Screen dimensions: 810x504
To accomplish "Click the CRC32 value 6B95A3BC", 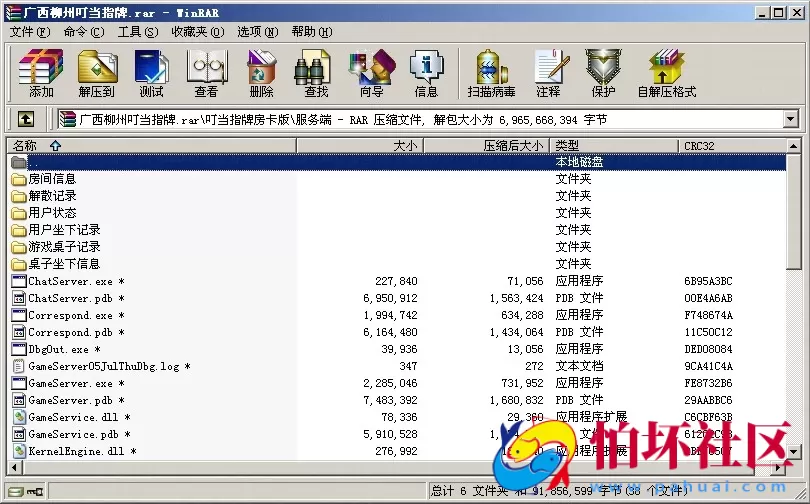I will tap(708, 281).
